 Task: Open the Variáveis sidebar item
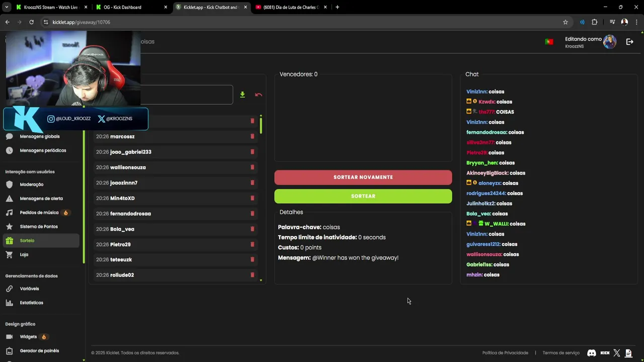[x=29, y=289]
